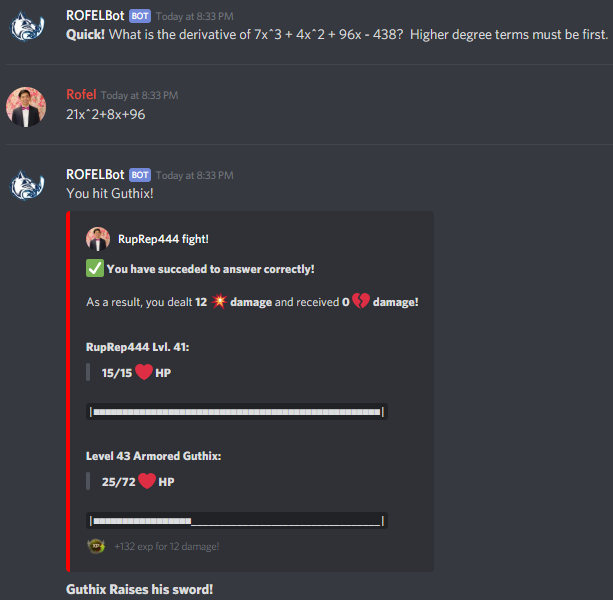Viewport: 613px width, 600px height.
Task: Click the RupRep444 fight! embed title
Action: pos(163,239)
